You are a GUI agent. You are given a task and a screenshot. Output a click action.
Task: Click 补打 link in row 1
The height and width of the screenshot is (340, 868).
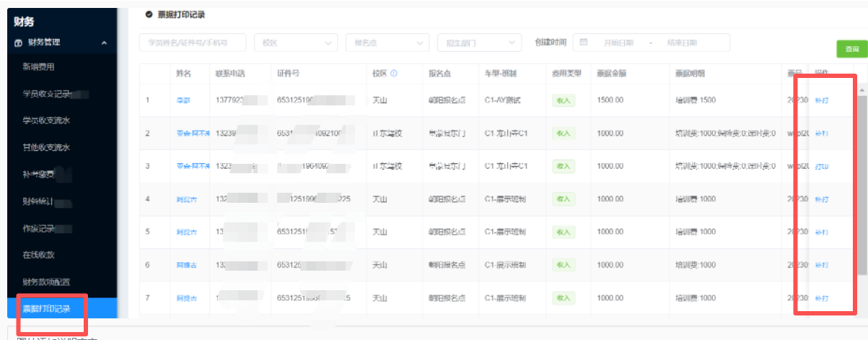[x=821, y=100]
